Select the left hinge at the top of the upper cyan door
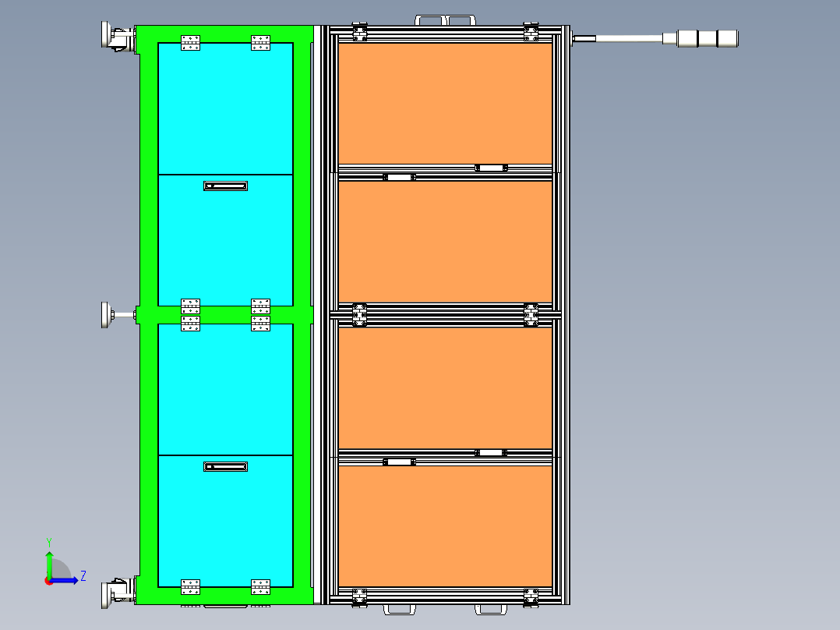The height and width of the screenshot is (630, 840). coord(190,43)
